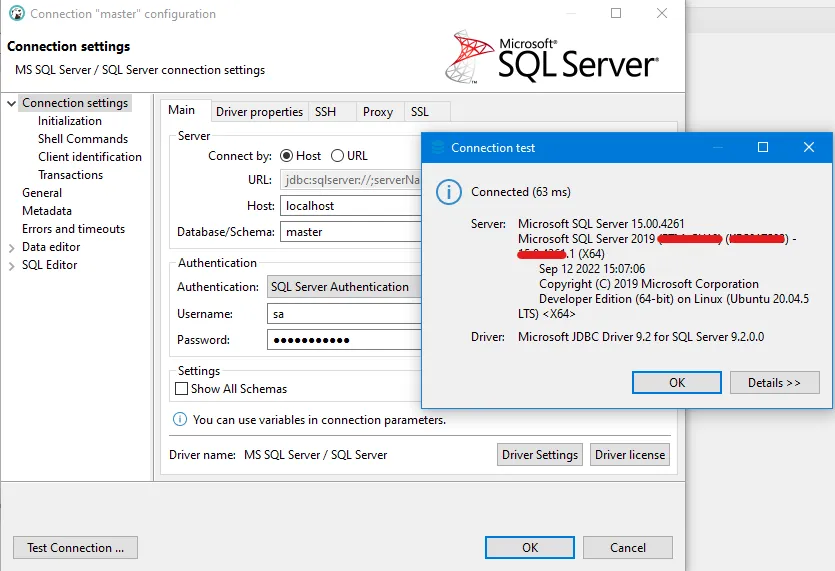Screen dimensions: 835x571
Task: Click OK in the Connection test dialog
Action: click(x=677, y=382)
